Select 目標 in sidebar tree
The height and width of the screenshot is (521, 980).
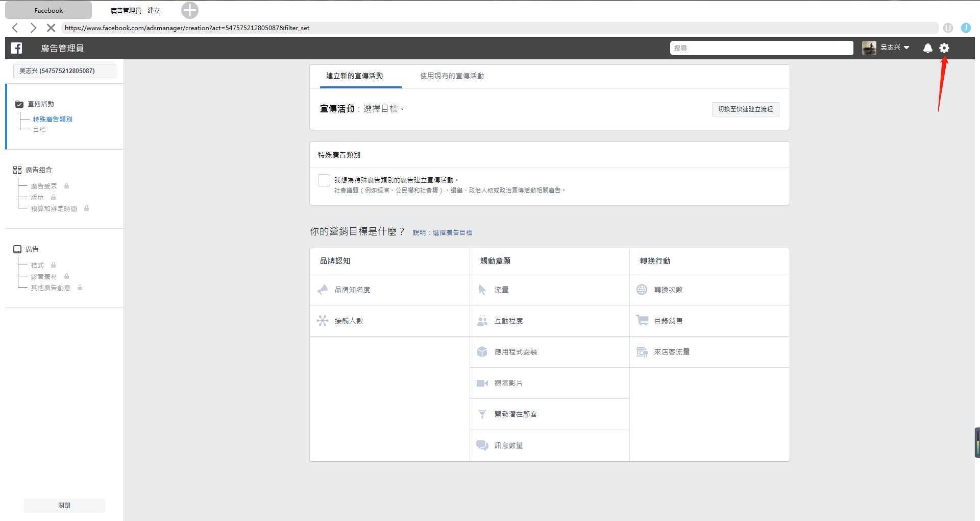39,130
